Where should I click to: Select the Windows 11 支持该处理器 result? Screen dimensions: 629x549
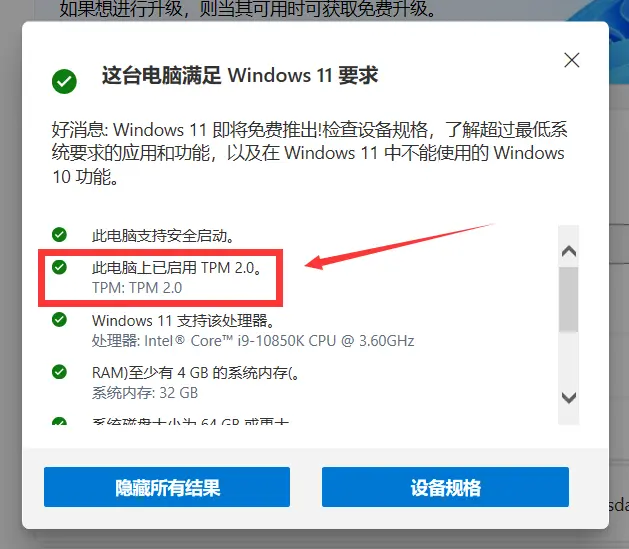tap(184, 320)
